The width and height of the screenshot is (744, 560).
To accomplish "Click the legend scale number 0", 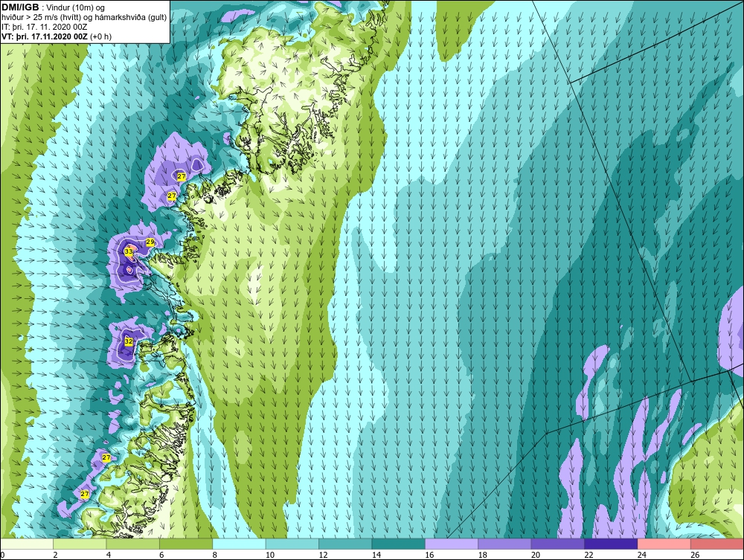I will [2, 556].
